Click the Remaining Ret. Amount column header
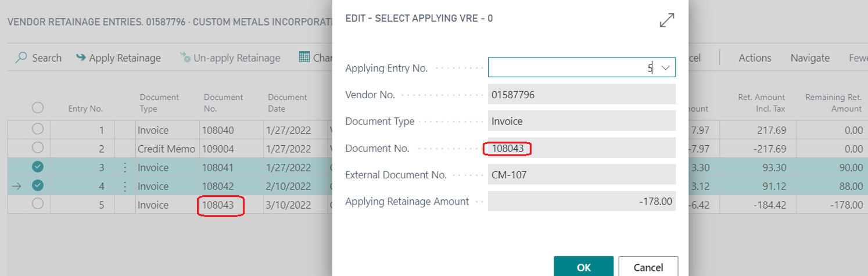 point(833,103)
